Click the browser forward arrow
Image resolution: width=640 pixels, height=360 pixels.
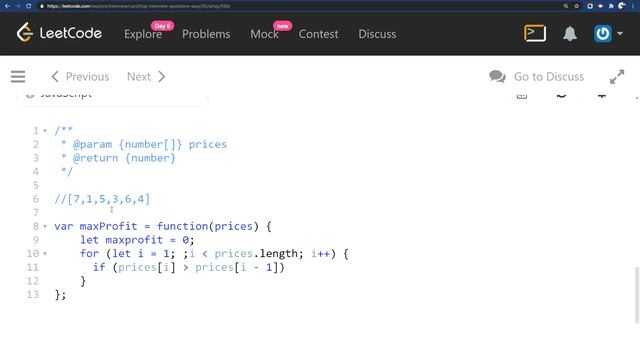tap(18, 6)
